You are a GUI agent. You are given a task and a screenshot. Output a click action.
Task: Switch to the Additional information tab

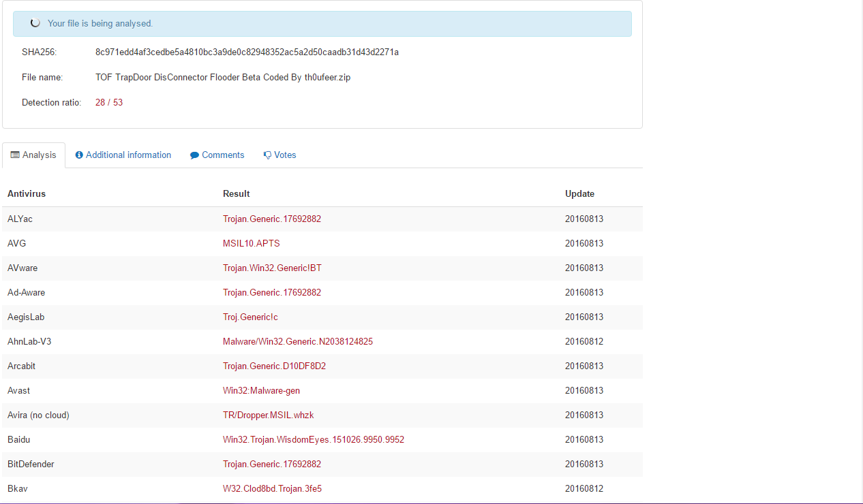tap(123, 155)
